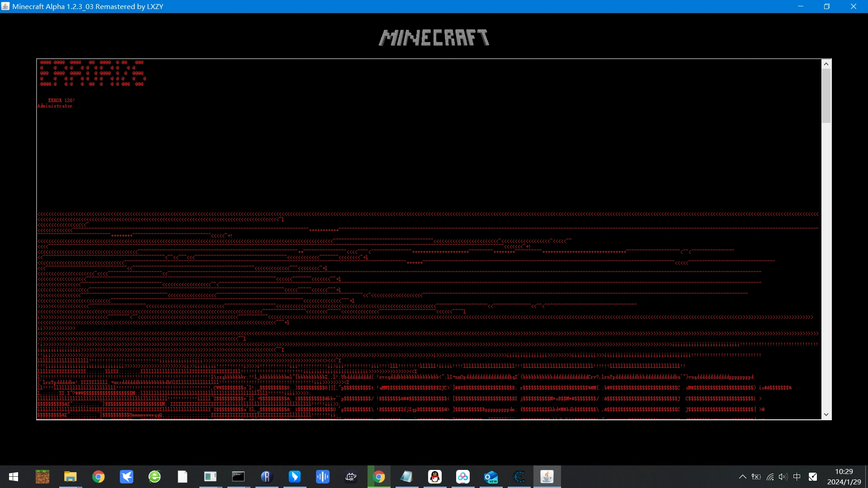Open the clock and date flyout

click(844, 477)
